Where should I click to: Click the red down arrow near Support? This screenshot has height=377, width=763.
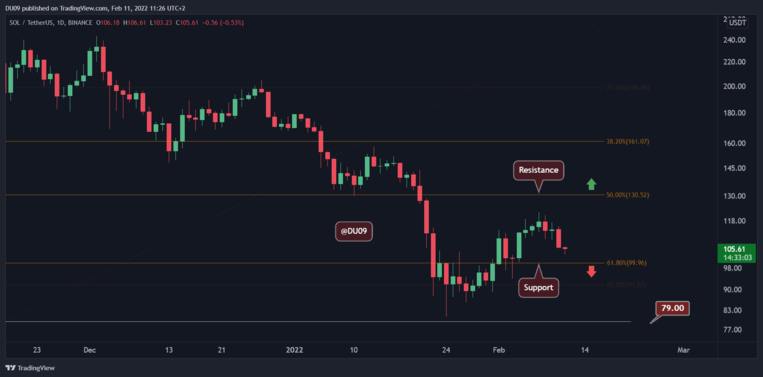pos(591,271)
